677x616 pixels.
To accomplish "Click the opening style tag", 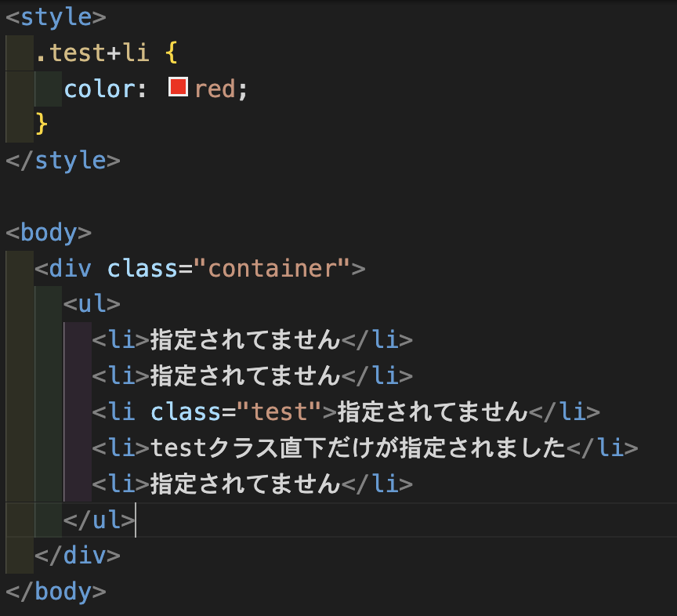I will coord(55,16).
